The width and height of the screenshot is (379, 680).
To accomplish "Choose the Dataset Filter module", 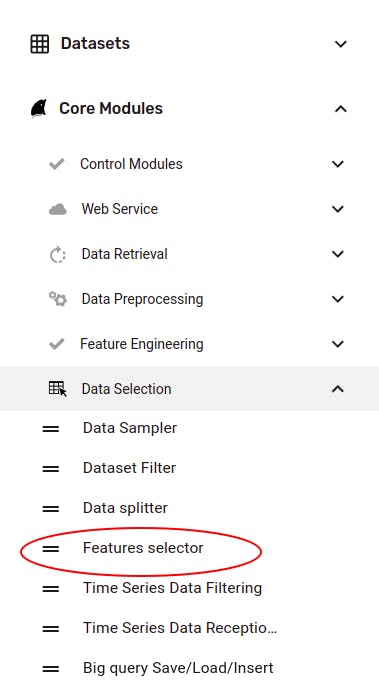I will pyautogui.click(x=129, y=468).
